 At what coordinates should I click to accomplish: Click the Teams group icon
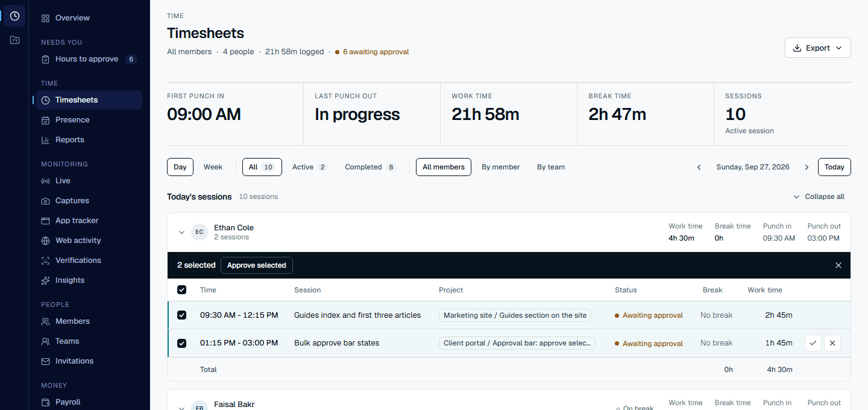pos(45,341)
